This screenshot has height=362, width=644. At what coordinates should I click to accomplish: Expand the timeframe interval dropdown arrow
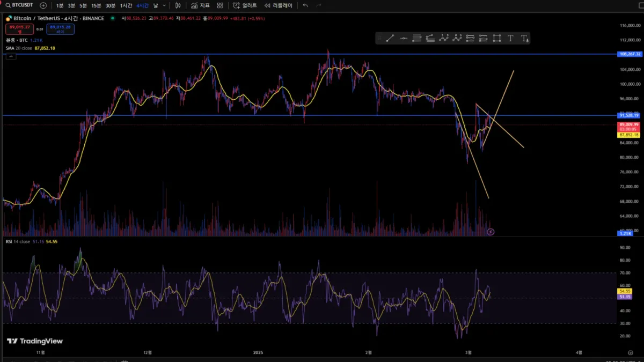tap(164, 5)
